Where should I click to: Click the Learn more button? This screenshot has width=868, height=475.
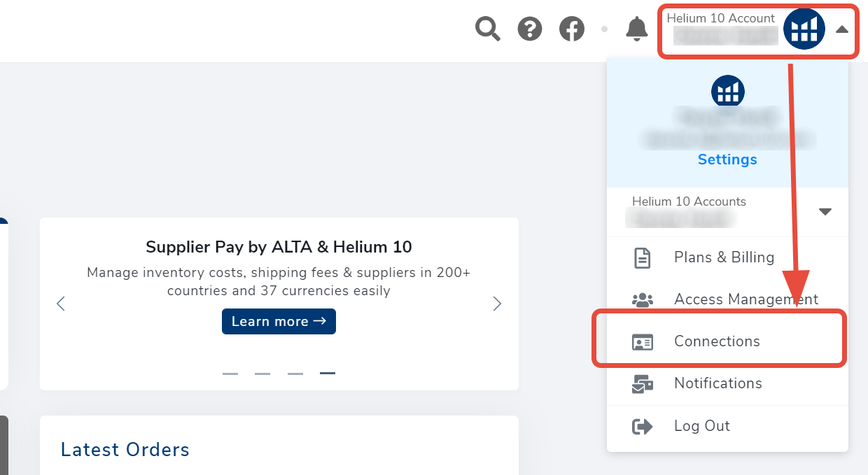(x=279, y=321)
